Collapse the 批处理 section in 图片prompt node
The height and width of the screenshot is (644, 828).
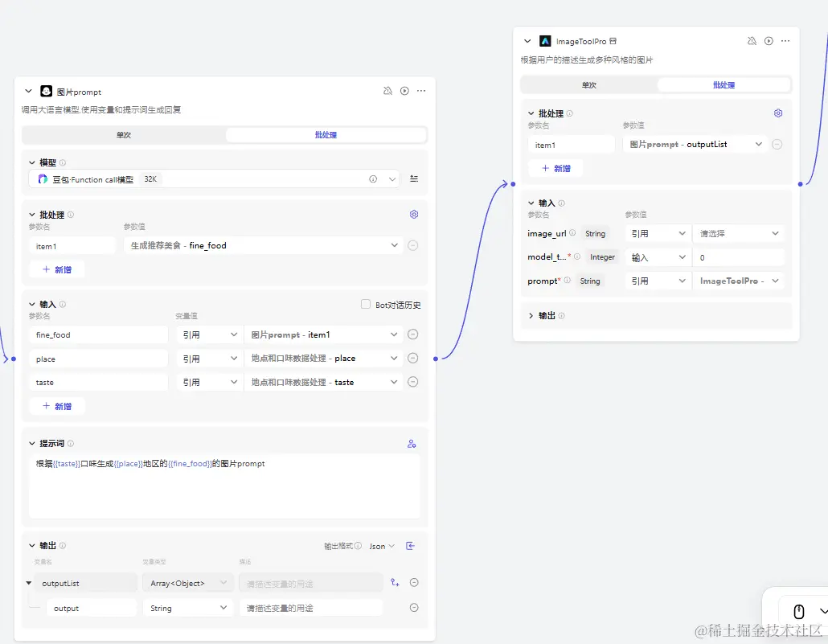tap(32, 215)
